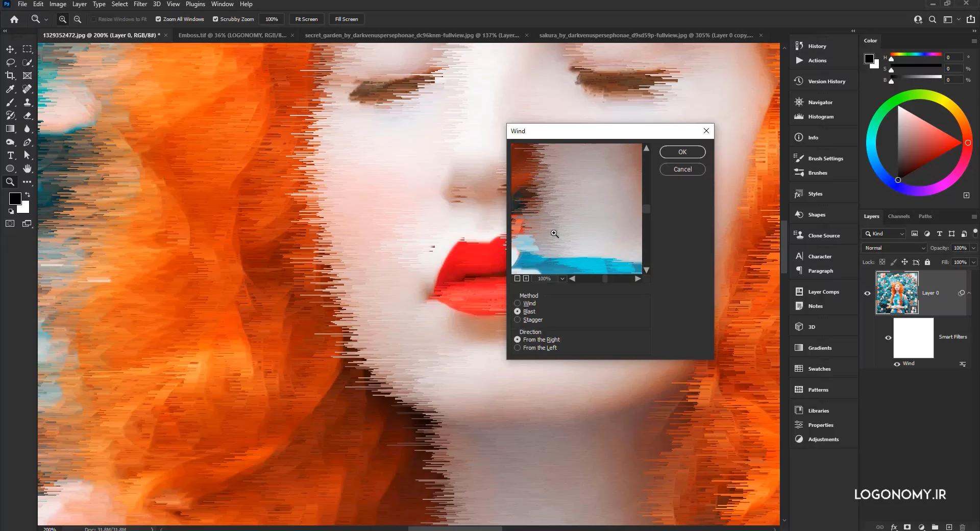Image resolution: width=980 pixels, height=531 pixels.
Task: Select the Gradient tool
Action: [x=10, y=129]
